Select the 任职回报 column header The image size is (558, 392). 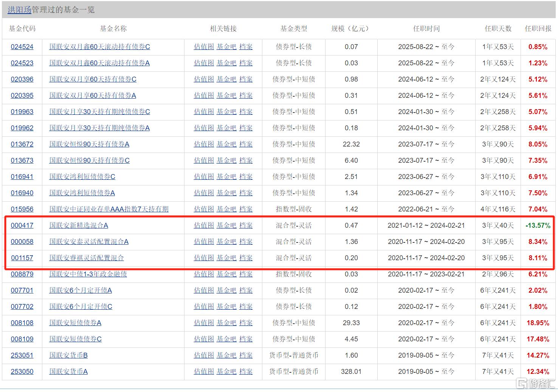point(538,29)
